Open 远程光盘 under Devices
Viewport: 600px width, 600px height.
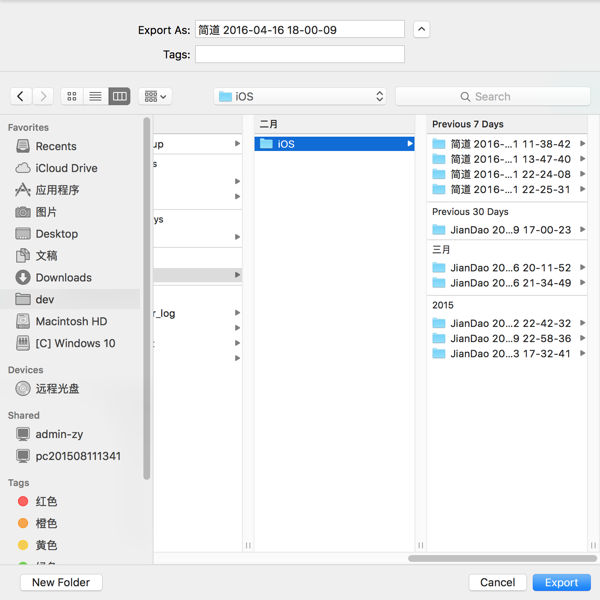coord(47,388)
